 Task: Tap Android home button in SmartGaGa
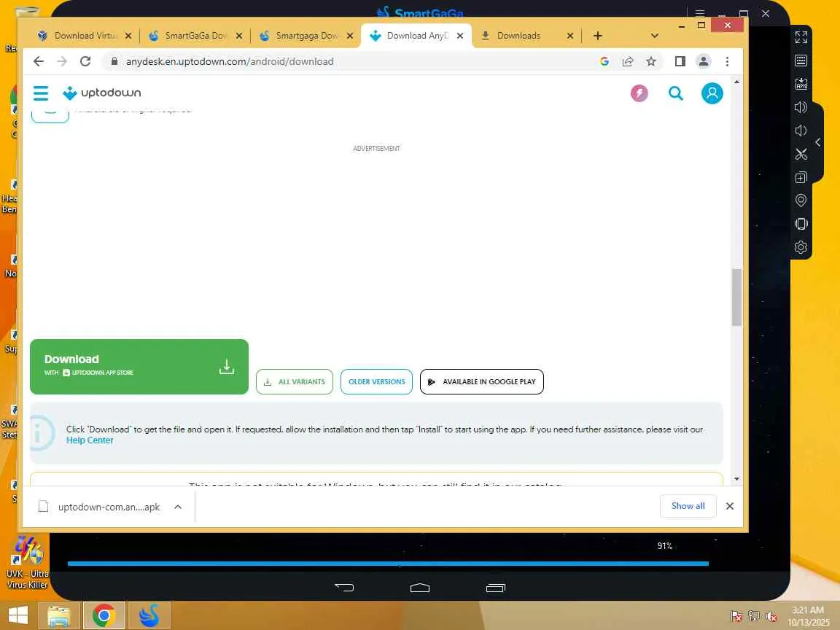pos(420,588)
